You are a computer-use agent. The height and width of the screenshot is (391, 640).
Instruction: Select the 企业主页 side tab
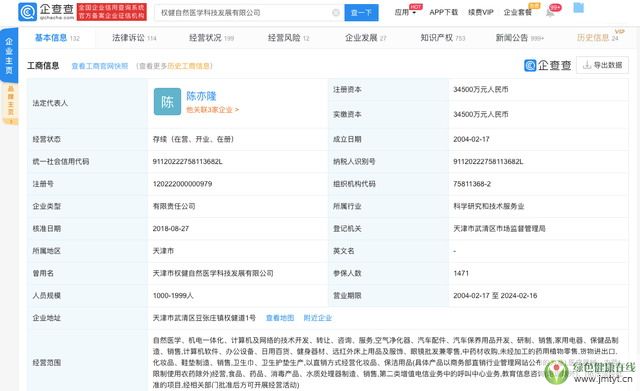click(9, 56)
